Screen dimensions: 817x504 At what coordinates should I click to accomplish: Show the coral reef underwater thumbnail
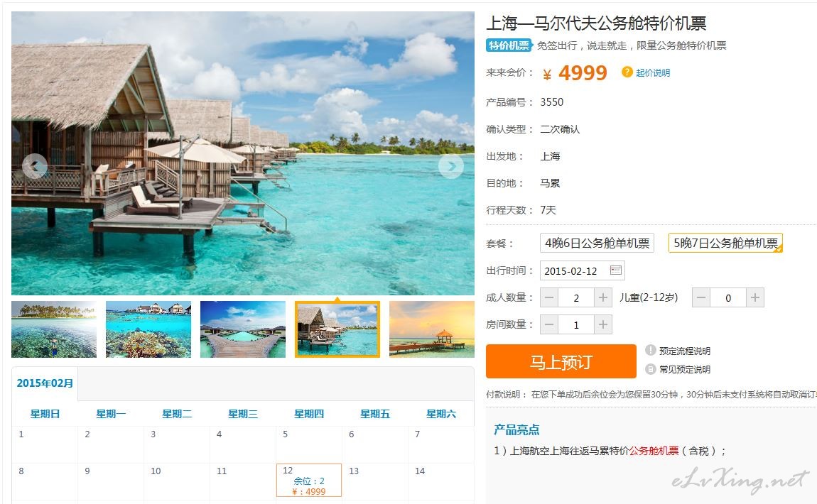point(148,329)
